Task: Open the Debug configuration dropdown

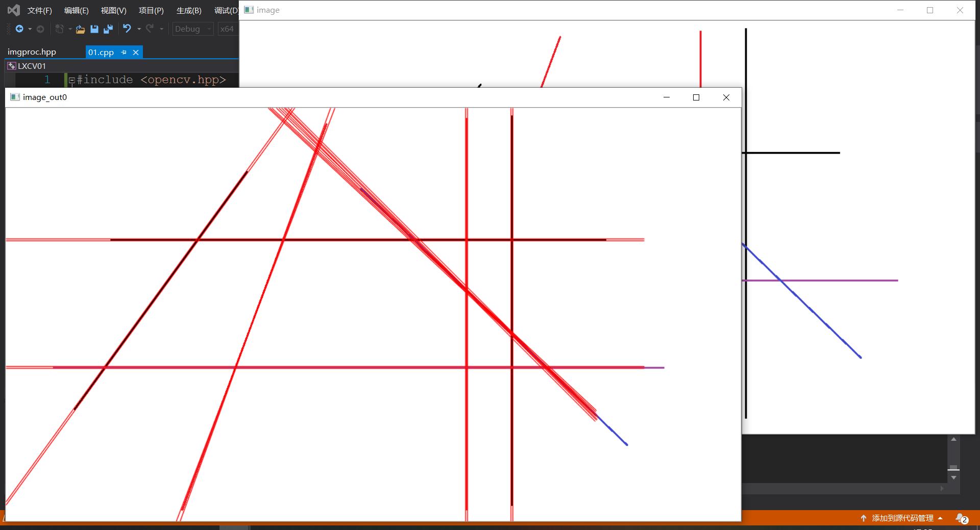Action: click(193, 29)
